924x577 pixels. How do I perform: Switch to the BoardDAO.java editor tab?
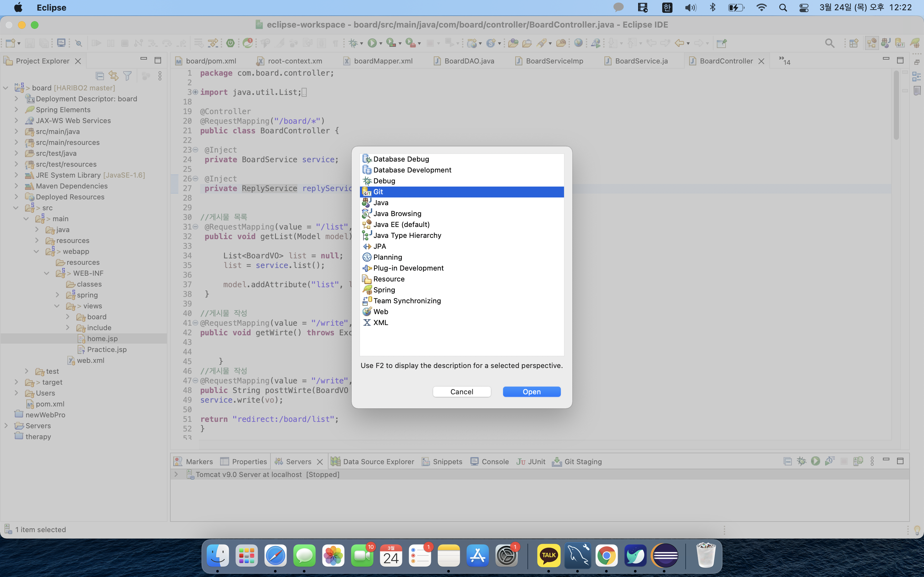tap(469, 61)
